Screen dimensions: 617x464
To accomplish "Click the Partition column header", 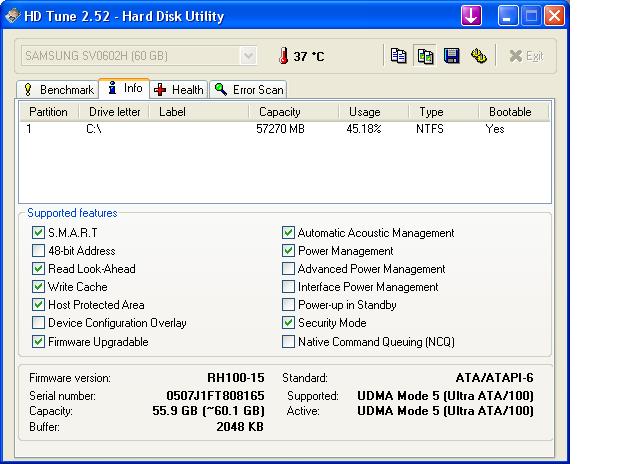I will (50, 112).
